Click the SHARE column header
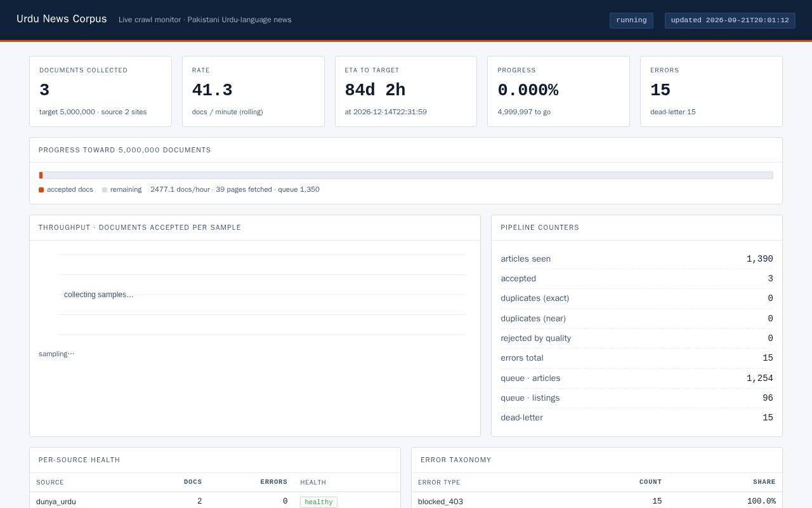Image resolution: width=812 pixels, height=508 pixels. click(764, 482)
